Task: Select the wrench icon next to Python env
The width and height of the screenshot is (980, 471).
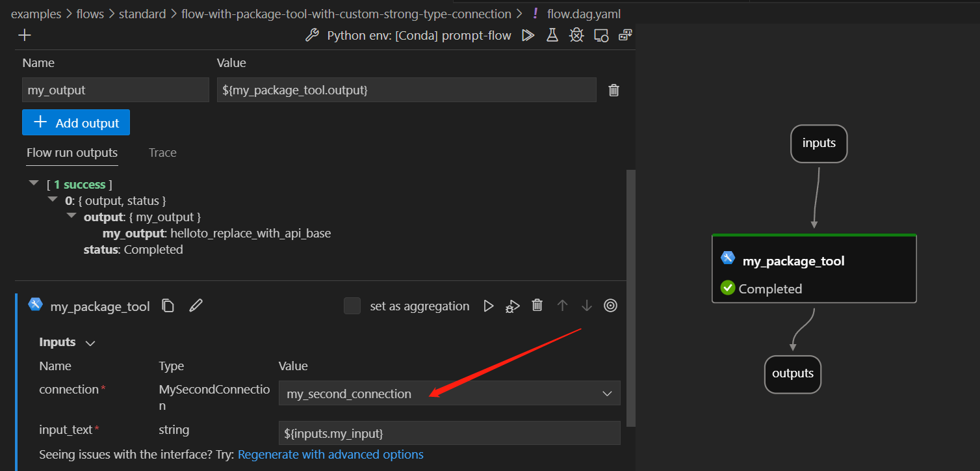Action: coord(312,35)
